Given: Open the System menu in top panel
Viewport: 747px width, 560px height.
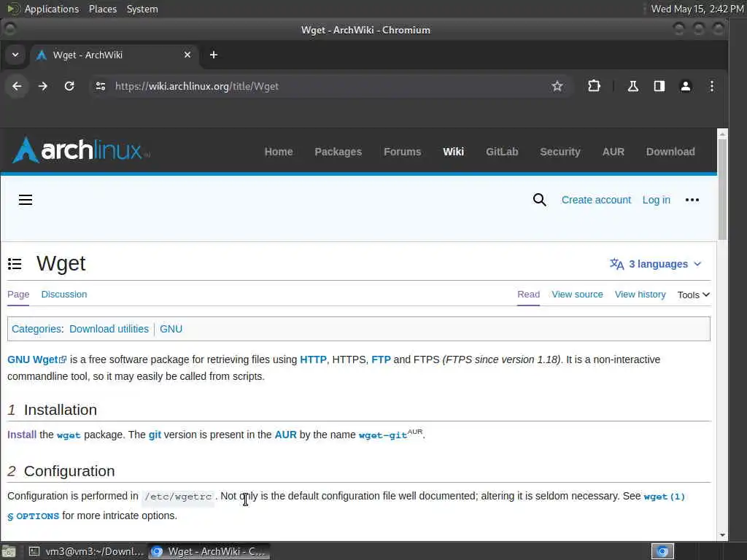Looking at the screenshot, I should tap(142, 9).
